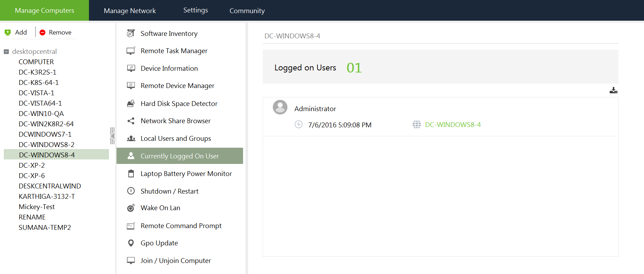The image size is (644, 274).
Task: Click the export download icon above user list
Action: click(613, 90)
